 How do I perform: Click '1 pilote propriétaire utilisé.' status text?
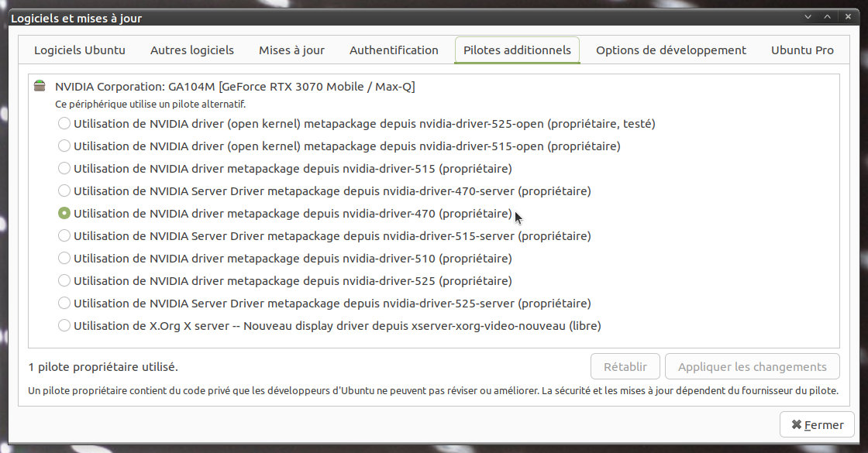103,367
